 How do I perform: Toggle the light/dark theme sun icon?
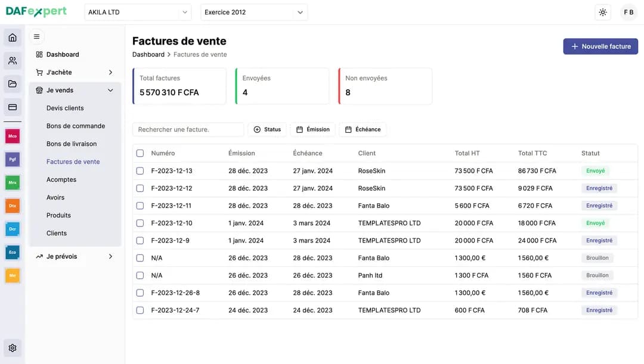pyautogui.click(x=603, y=13)
